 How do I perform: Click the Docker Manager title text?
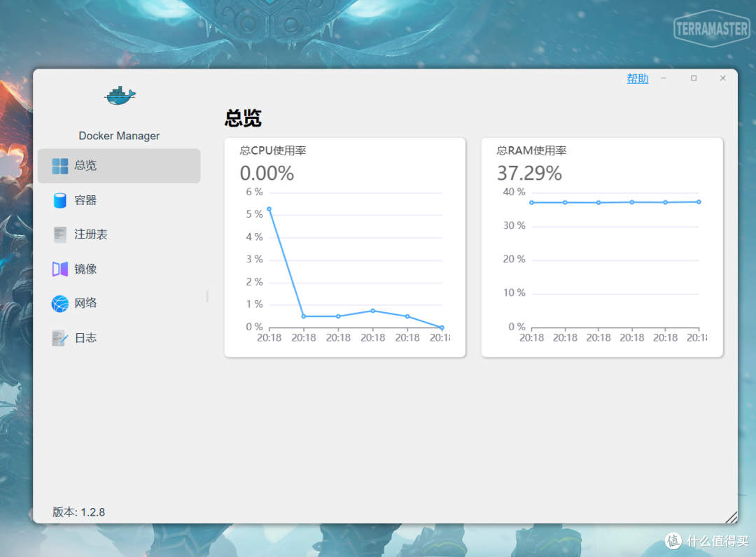(x=119, y=136)
